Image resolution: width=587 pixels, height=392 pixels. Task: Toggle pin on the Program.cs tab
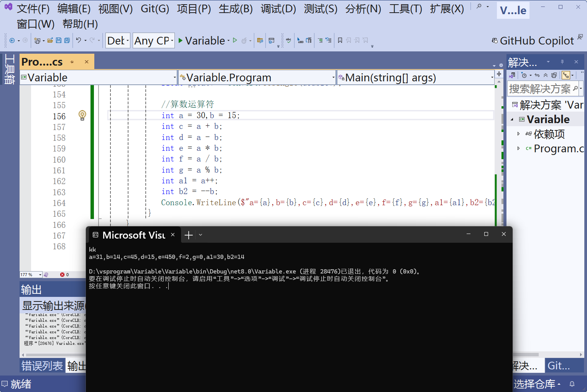coord(72,62)
